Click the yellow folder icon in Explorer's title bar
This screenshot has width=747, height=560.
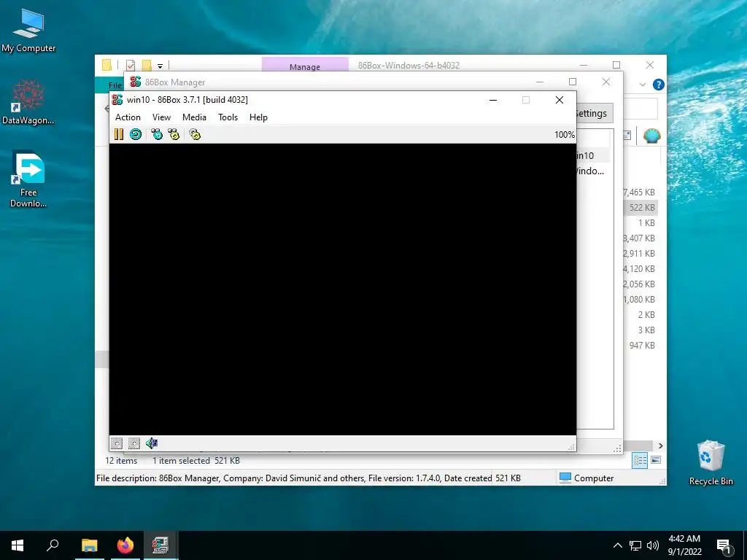point(107,65)
